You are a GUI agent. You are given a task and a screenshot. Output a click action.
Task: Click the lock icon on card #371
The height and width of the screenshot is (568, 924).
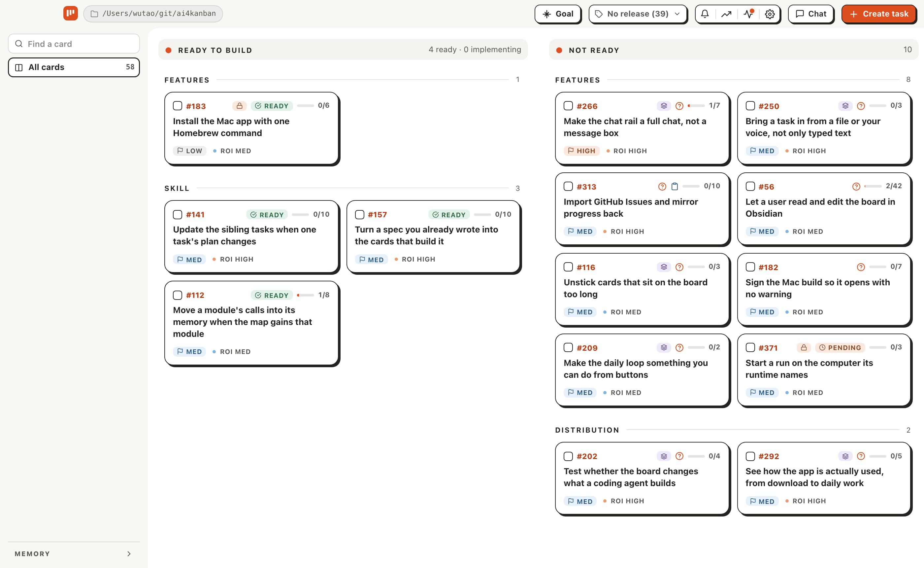coord(804,348)
